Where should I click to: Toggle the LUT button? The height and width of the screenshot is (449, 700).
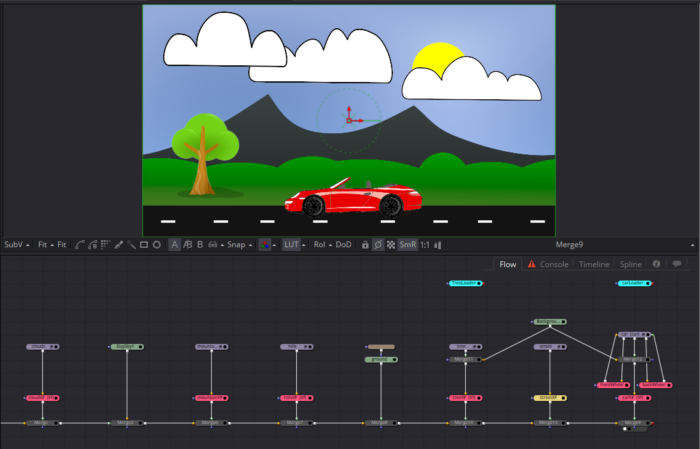coord(291,245)
